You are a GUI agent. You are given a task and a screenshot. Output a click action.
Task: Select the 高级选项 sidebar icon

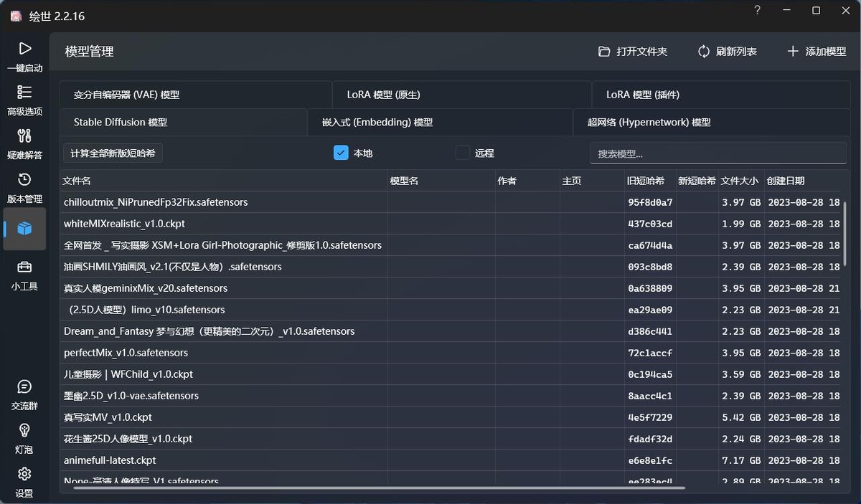[24, 101]
